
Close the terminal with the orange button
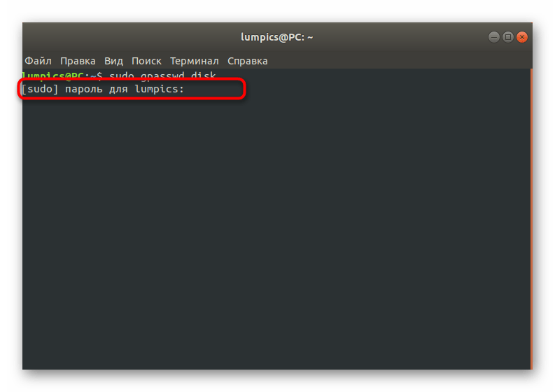pyautogui.click(x=521, y=37)
